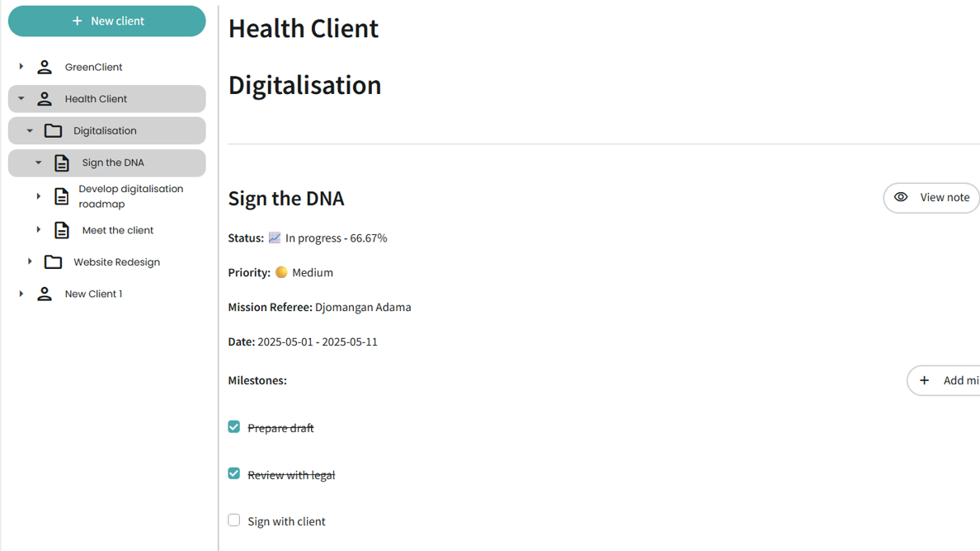Open Develop digitalisation roadmap mission
This screenshot has height=551, width=980.
(130, 196)
